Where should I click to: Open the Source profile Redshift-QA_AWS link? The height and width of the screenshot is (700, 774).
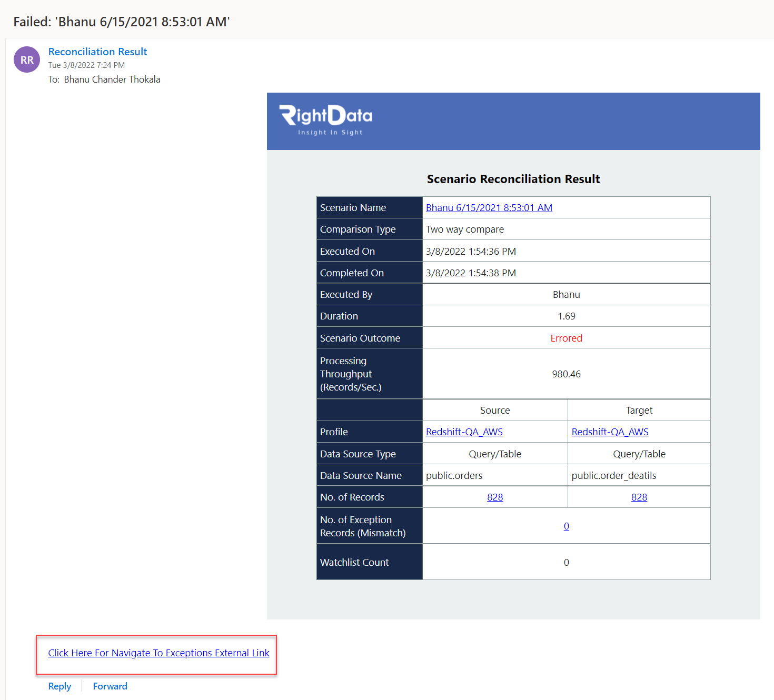pos(464,432)
